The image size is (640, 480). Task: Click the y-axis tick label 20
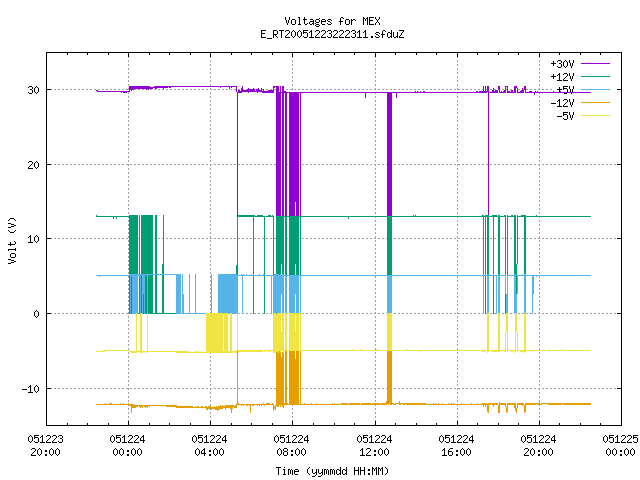33,165
